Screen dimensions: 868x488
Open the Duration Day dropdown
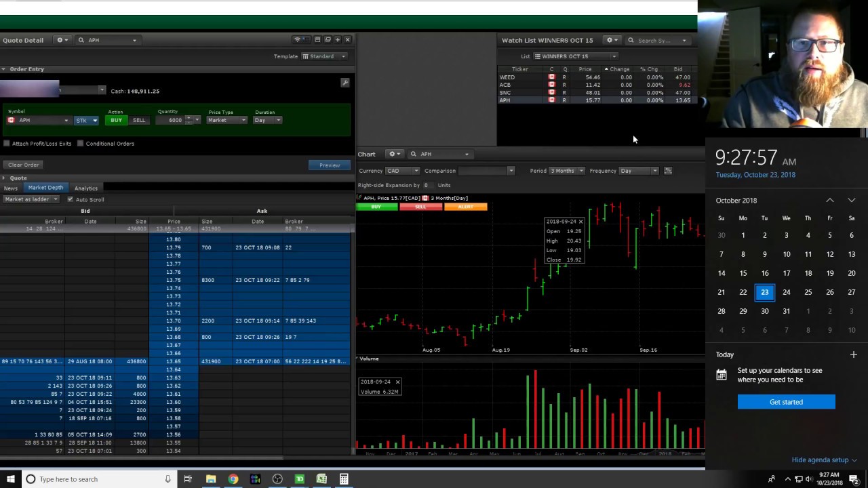point(267,121)
